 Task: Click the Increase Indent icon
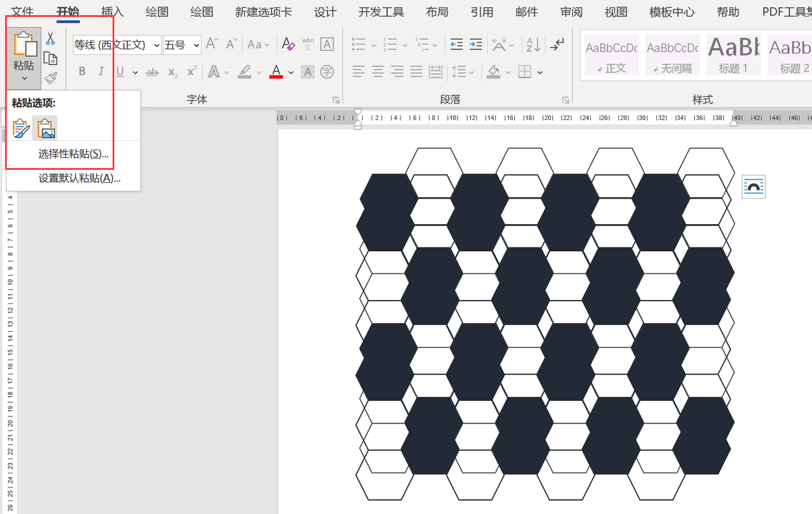pyautogui.click(x=476, y=45)
